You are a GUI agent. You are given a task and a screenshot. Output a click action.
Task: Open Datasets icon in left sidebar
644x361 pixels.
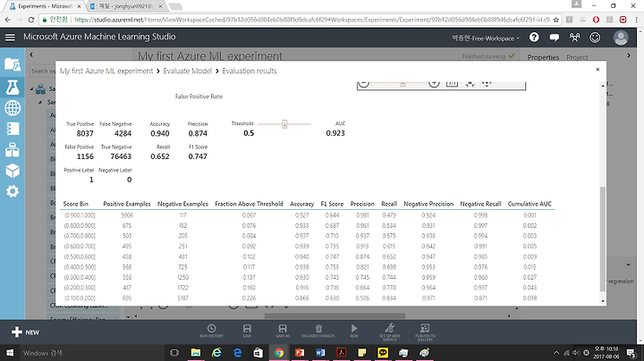click(13, 150)
